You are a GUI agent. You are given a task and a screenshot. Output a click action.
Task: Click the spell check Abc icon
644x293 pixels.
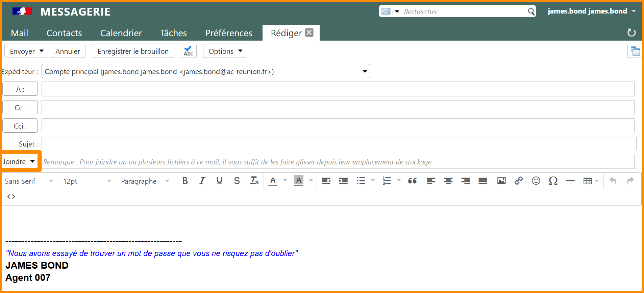[188, 51]
